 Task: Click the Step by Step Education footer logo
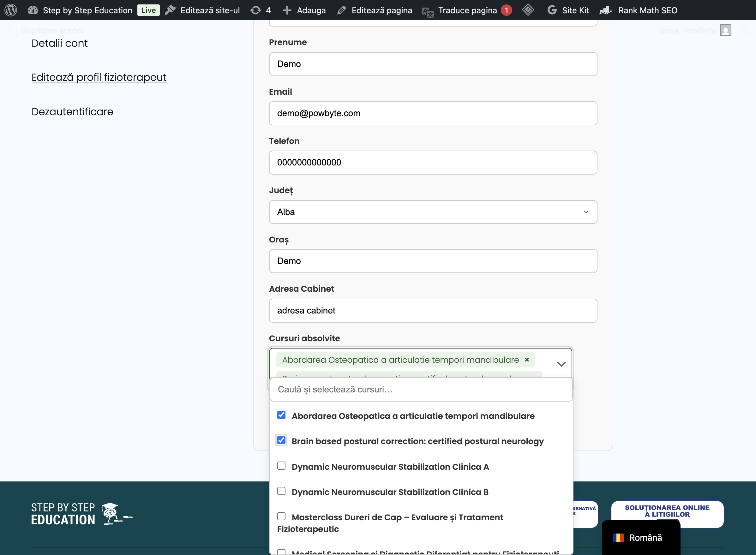coord(82,514)
